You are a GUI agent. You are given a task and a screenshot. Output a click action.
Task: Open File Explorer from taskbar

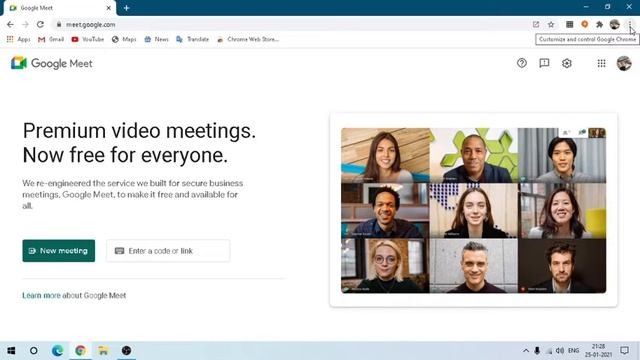pyautogui.click(x=103, y=351)
